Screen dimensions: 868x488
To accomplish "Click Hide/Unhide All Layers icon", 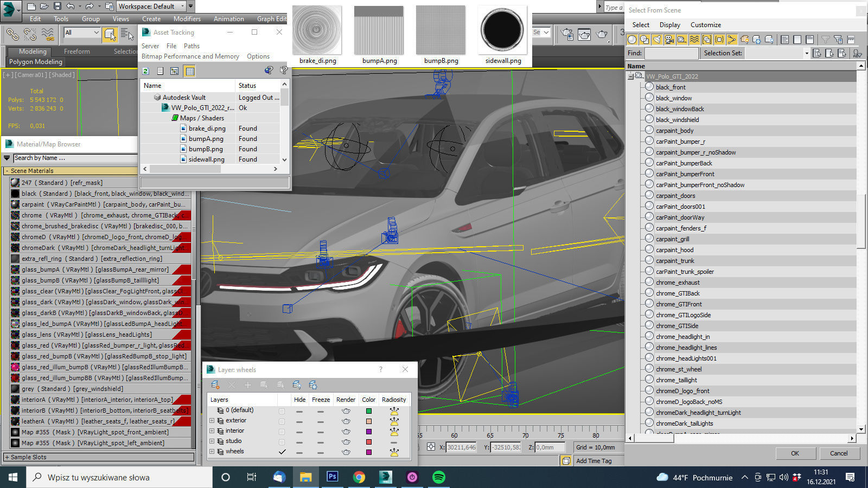I will 297,385.
